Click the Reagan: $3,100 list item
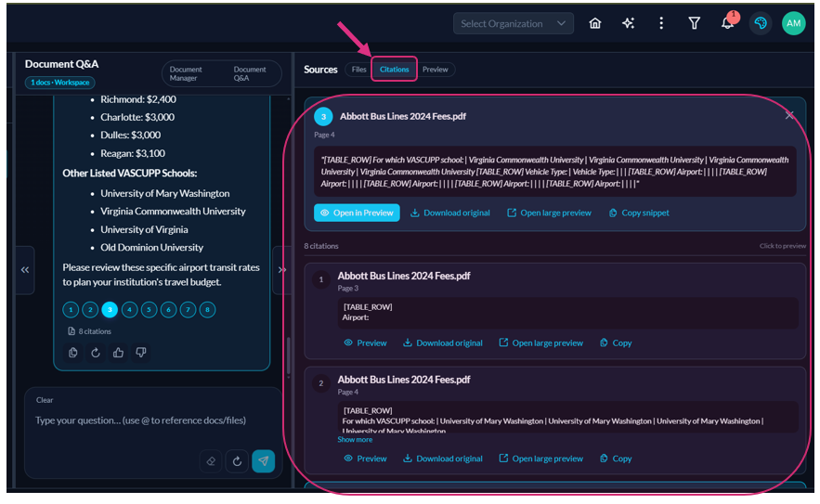Screen dimensions: 820x504 (x=133, y=153)
